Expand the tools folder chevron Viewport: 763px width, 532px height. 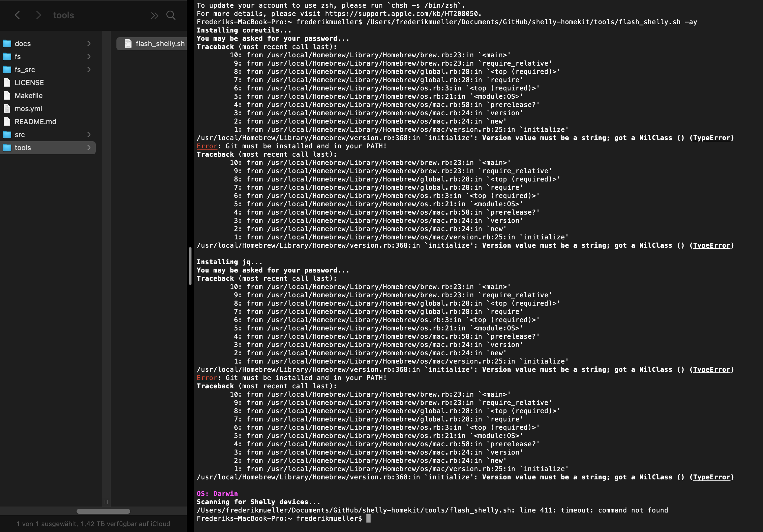click(x=89, y=147)
